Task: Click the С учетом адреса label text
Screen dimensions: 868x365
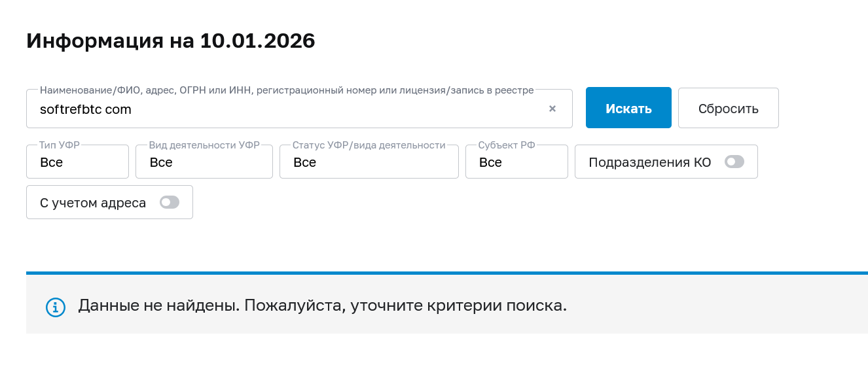Action: click(93, 203)
